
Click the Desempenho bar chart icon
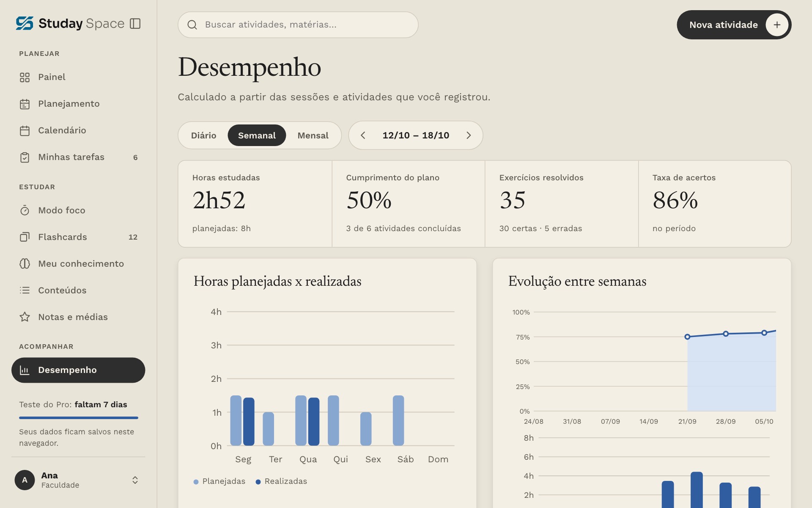25,370
